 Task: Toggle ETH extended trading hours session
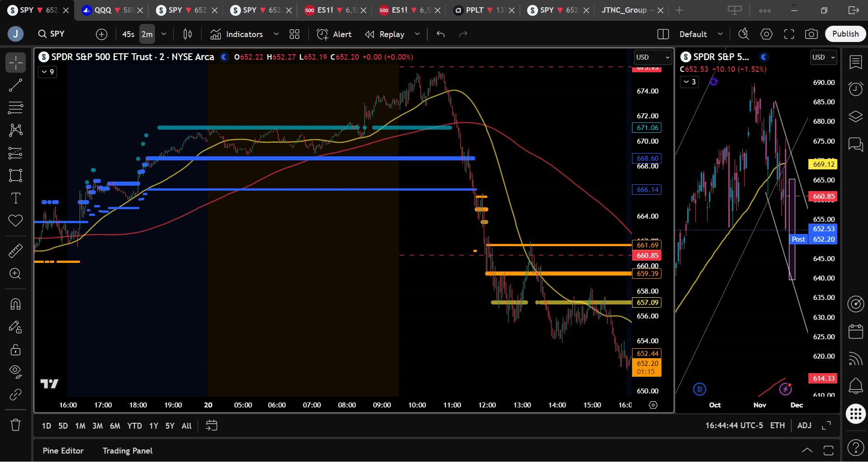(x=778, y=426)
